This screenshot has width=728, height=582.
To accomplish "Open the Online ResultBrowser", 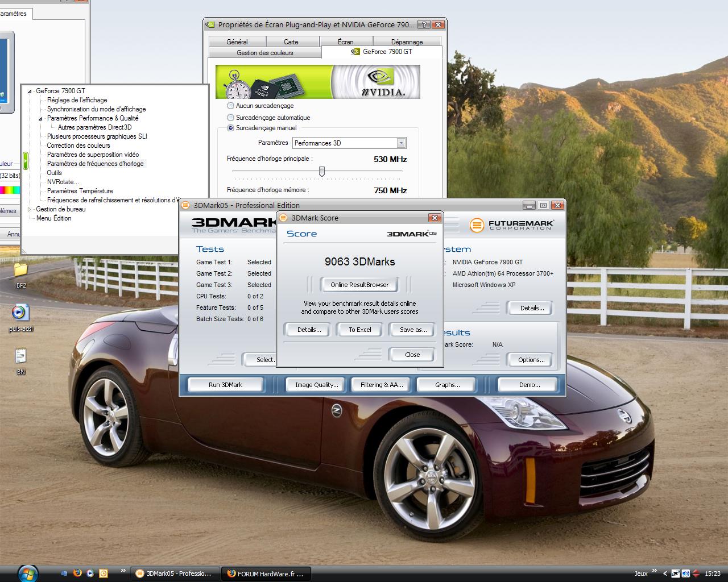I will [359, 285].
